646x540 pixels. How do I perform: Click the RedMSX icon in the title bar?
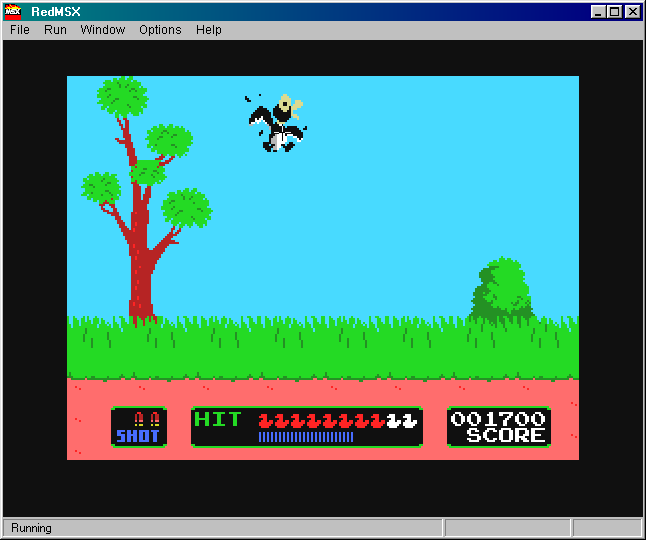coord(13,11)
